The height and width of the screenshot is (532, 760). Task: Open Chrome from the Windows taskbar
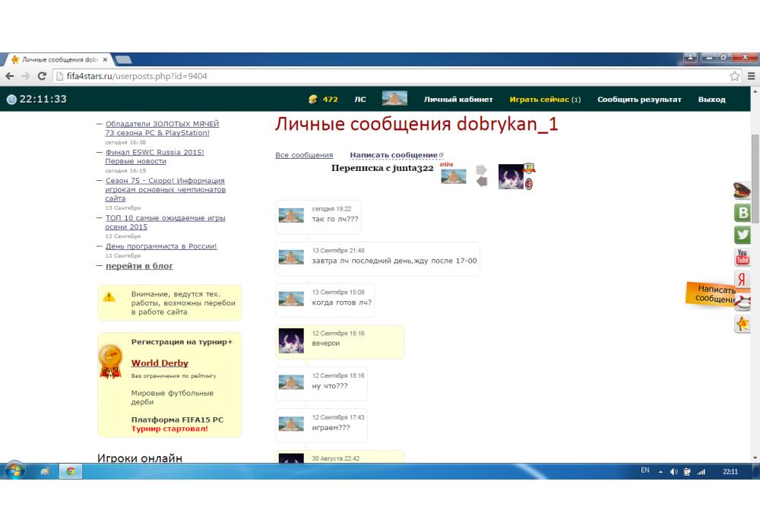coord(70,471)
